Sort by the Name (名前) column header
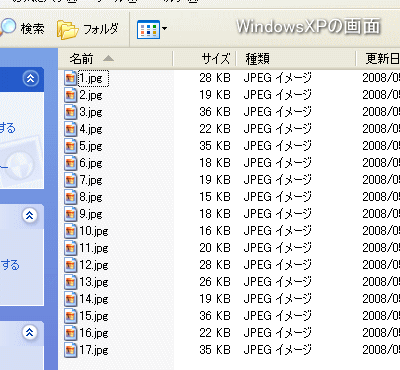 coord(116,59)
